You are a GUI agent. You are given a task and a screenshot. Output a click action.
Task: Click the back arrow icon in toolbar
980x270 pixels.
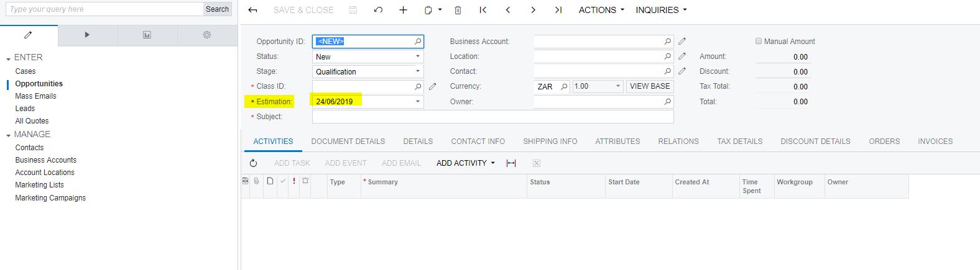(252, 10)
